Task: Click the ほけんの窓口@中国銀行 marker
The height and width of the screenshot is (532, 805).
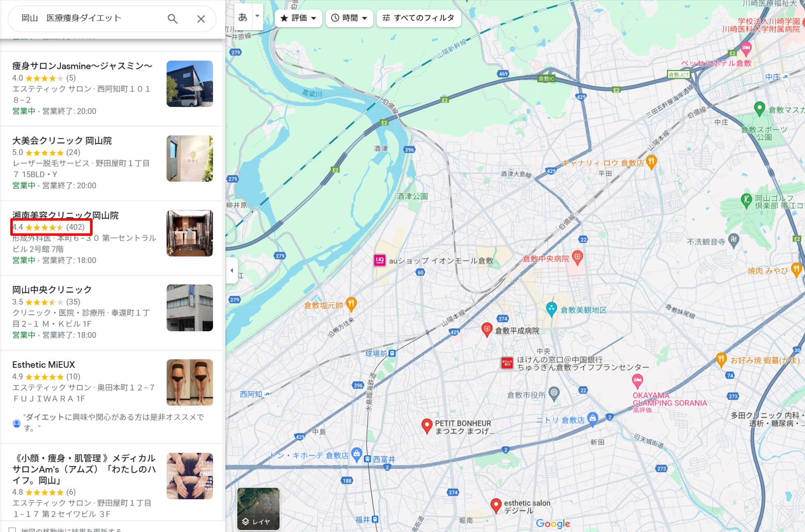Action: (x=507, y=363)
